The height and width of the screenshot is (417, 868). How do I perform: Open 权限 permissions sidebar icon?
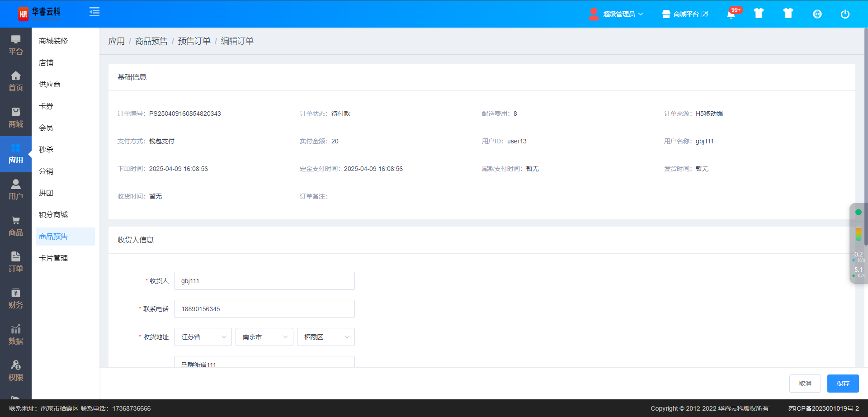coord(16,371)
